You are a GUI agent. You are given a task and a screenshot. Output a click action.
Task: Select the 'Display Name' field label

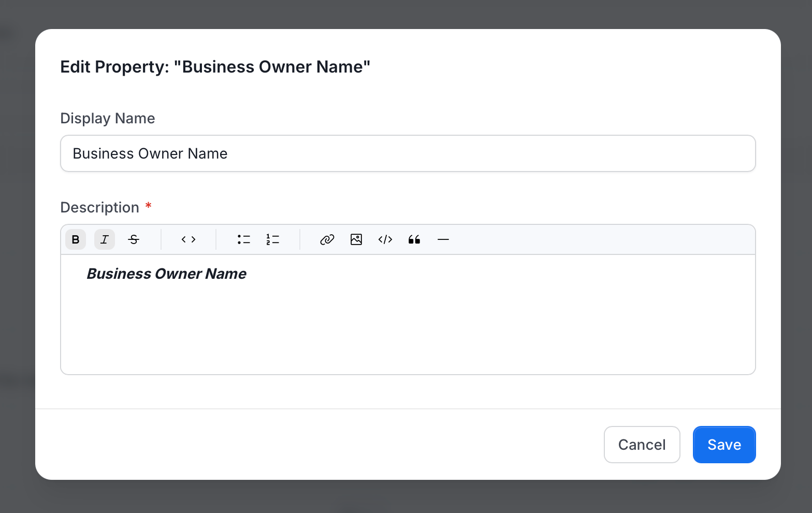108,118
